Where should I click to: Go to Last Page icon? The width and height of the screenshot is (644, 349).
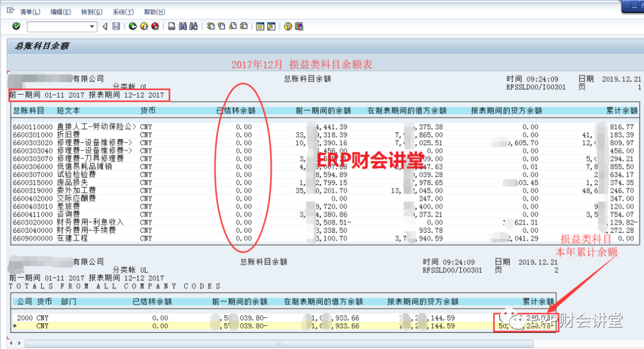pyautogui.click(x=243, y=26)
